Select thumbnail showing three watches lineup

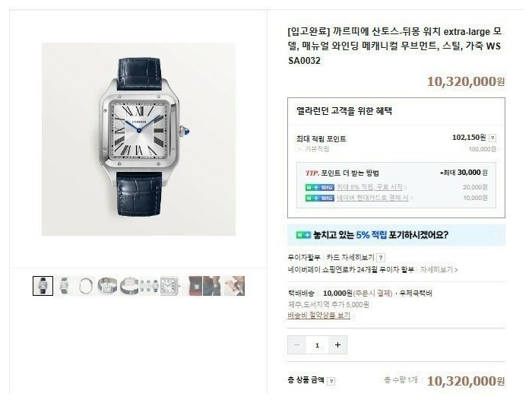(x=149, y=286)
